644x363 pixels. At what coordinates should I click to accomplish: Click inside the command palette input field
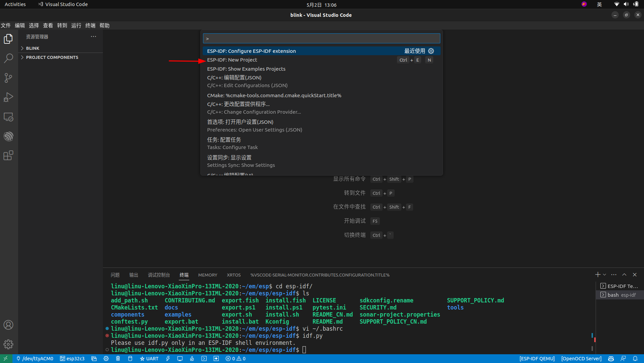pos(321,38)
